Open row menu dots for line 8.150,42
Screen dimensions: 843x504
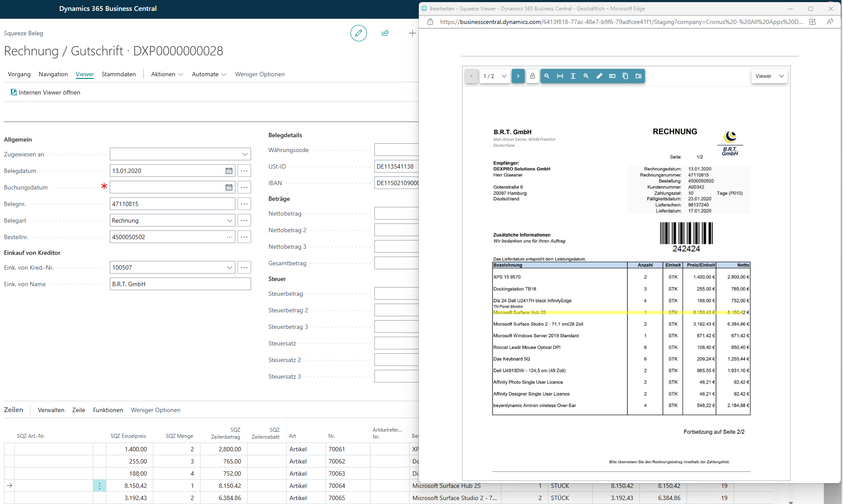tap(99, 486)
